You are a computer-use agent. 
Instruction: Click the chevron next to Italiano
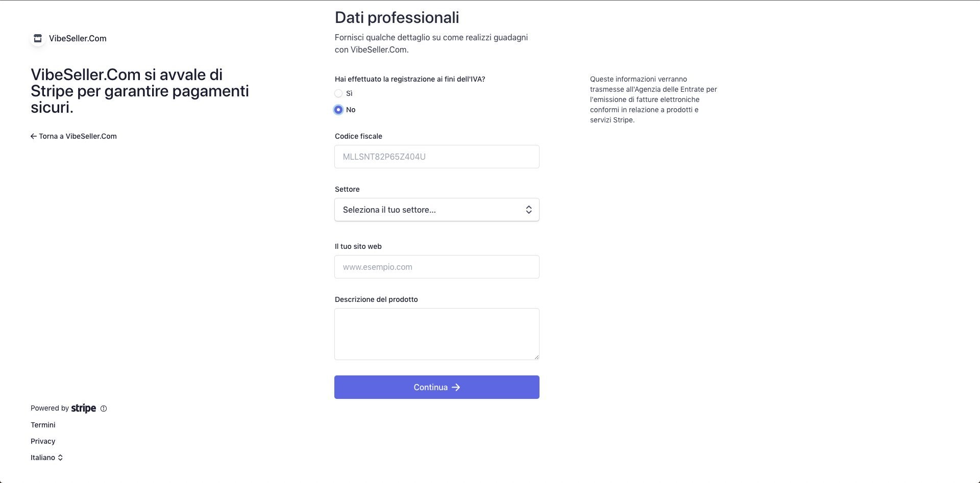[x=60, y=457]
